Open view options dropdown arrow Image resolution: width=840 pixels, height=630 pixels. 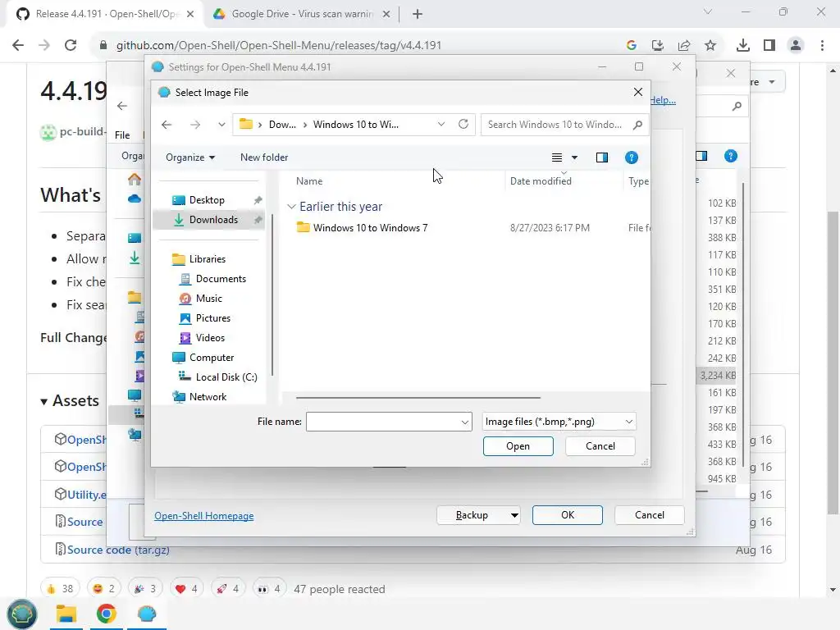[574, 157]
